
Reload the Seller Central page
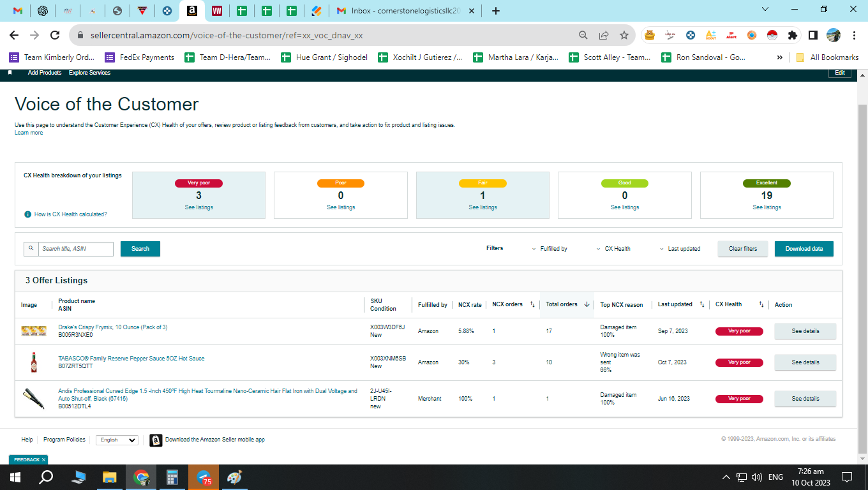[x=55, y=35]
